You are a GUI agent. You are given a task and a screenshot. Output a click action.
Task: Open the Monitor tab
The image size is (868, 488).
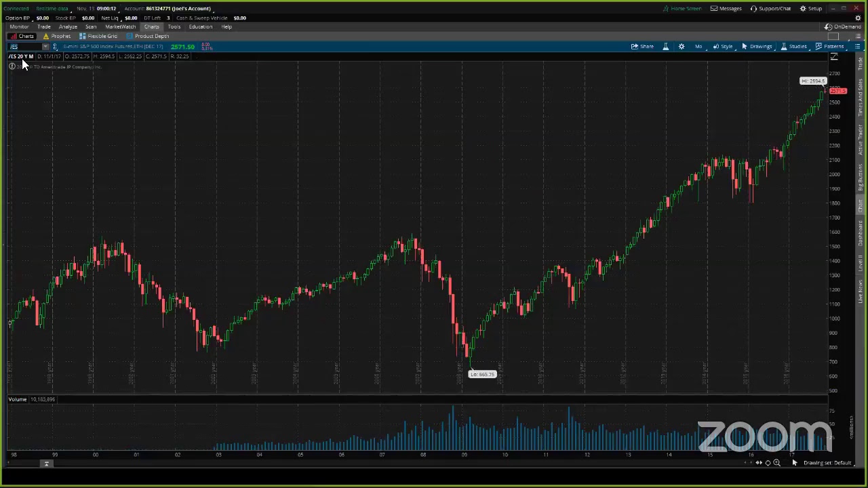(19, 26)
